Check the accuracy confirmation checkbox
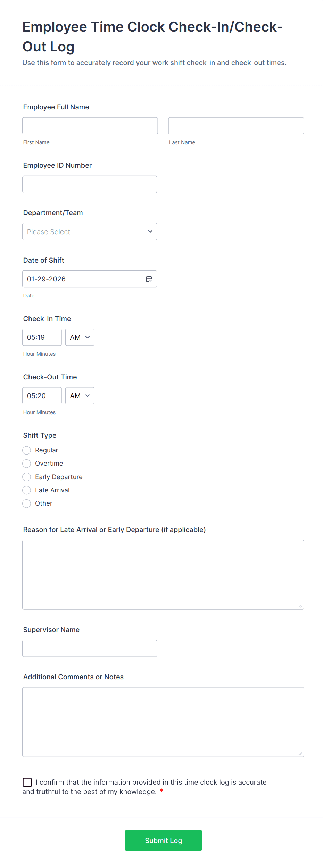This screenshot has height=868, width=323. [27, 782]
